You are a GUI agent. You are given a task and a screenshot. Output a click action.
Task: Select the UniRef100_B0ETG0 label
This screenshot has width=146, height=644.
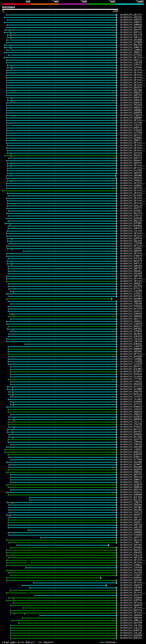click(131, 638)
